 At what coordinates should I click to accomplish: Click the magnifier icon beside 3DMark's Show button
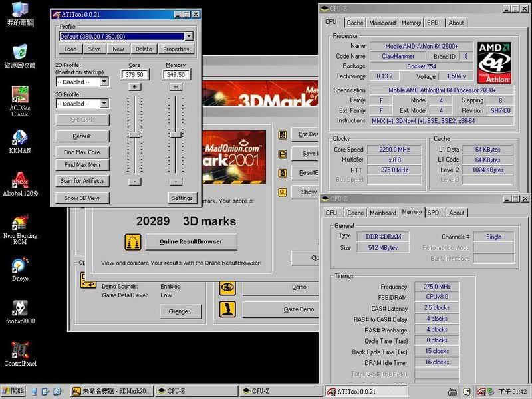pos(282,192)
